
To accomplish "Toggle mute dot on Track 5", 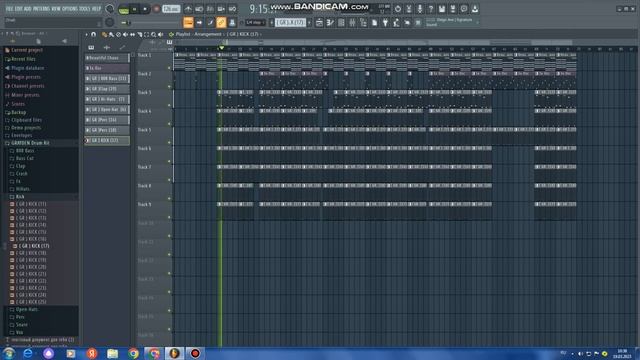I will click(x=169, y=143).
